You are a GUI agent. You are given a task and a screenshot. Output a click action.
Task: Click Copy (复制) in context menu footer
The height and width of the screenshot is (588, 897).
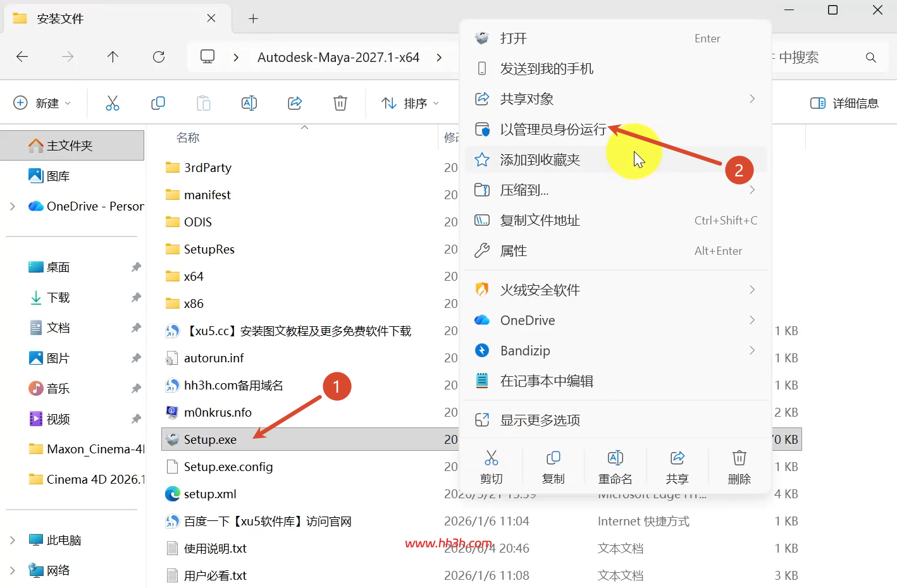(554, 467)
